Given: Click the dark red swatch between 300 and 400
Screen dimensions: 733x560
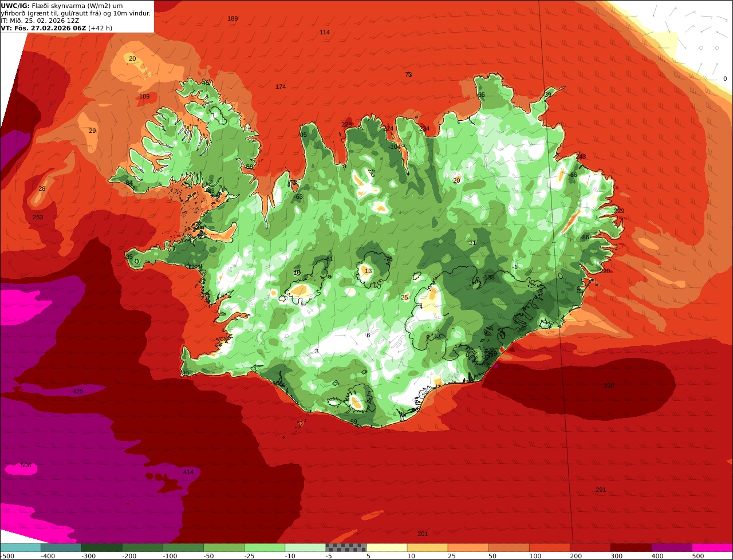Looking at the screenshot, I should 630,547.
